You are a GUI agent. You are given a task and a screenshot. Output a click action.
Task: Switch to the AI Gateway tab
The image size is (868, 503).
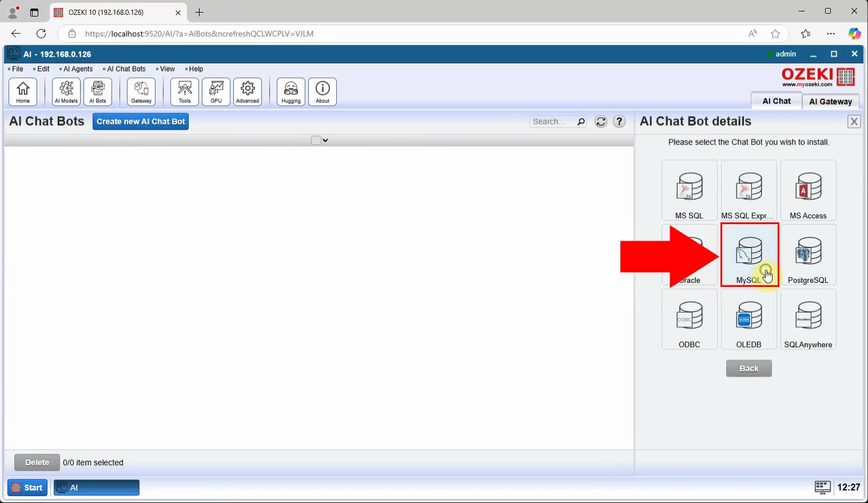coord(831,101)
